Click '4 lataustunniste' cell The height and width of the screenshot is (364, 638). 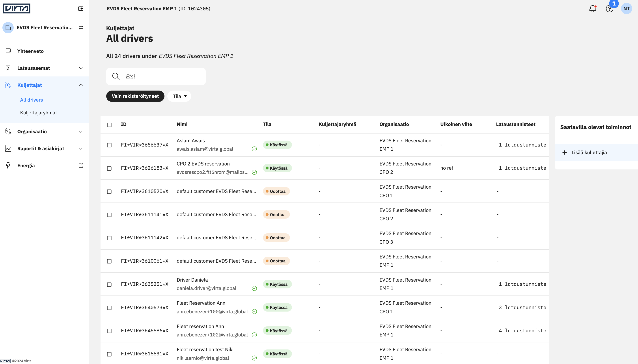tap(522, 331)
